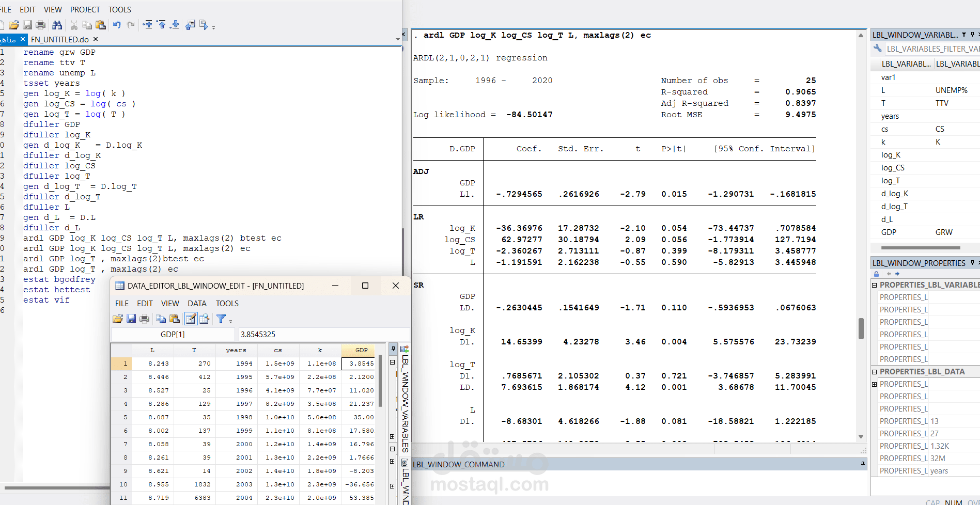This screenshot has width=980, height=505.
Task: Pin the Properties window panel
Action: (x=972, y=263)
